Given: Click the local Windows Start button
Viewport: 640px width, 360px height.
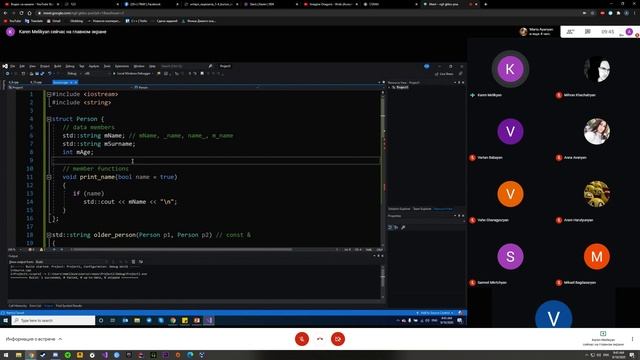Looking at the screenshot, I should 6,355.
